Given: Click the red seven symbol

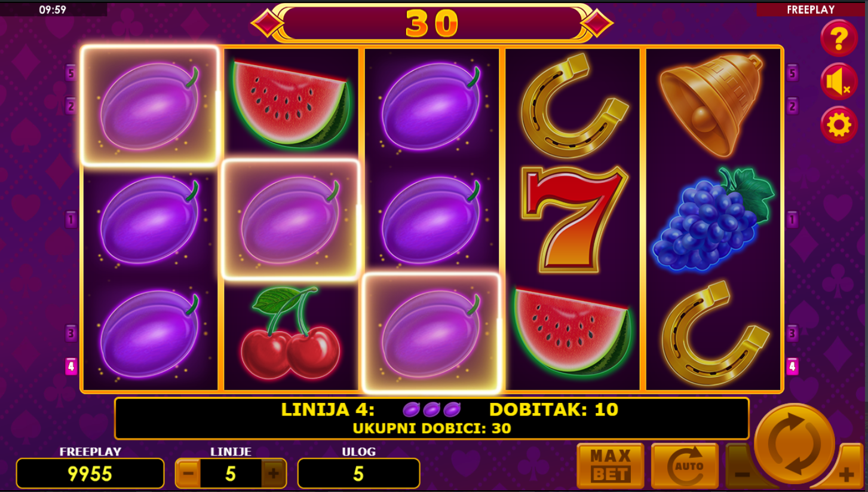Looking at the screenshot, I should tap(573, 219).
